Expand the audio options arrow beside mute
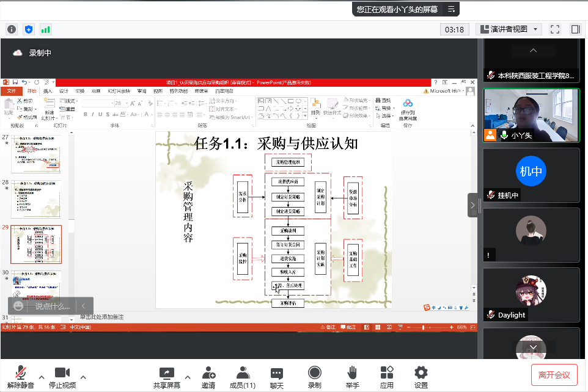 42,376
